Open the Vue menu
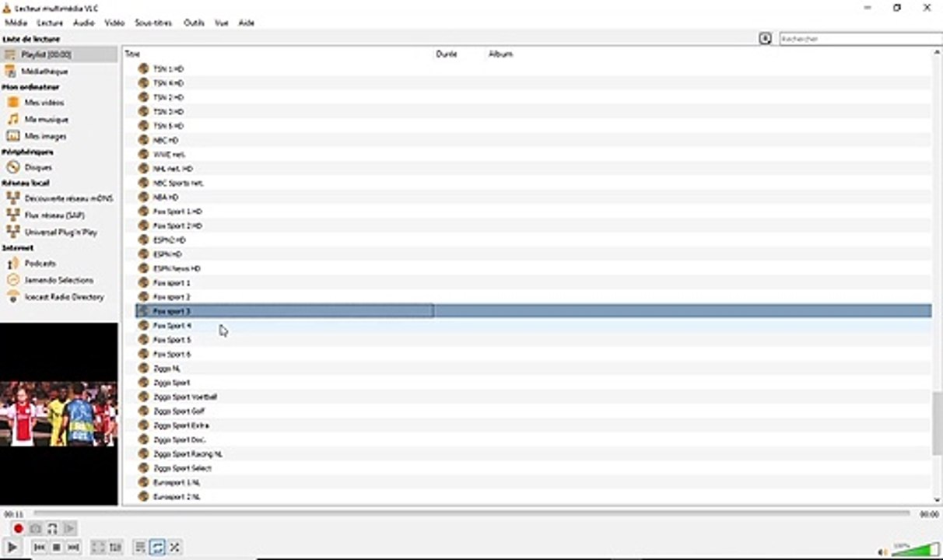 pos(222,23)
